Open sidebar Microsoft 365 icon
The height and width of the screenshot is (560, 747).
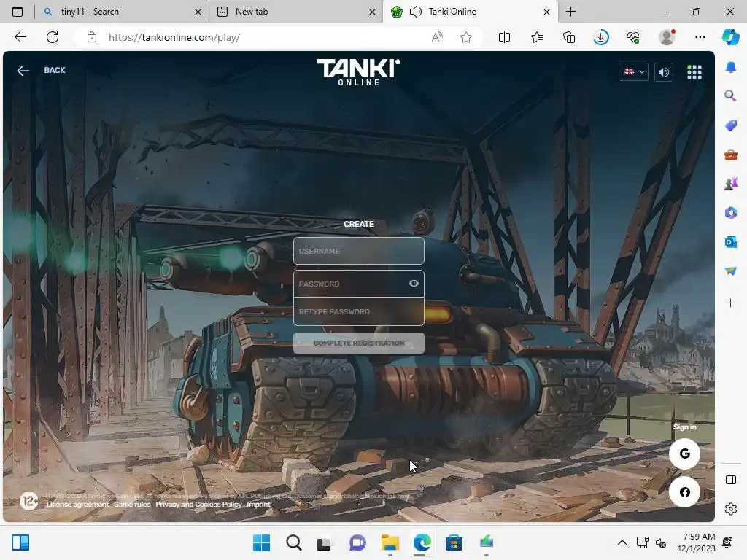click(x=730, y=213)
